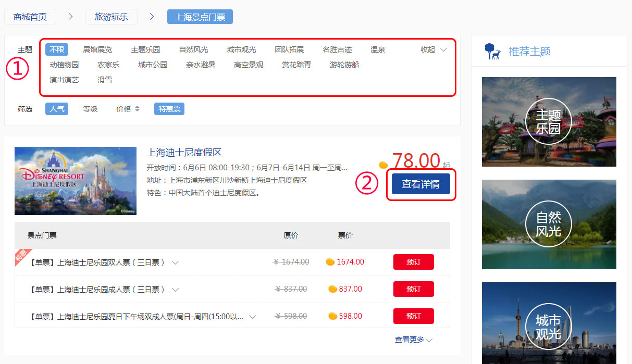Click the Shanghai Disney Resort image
Image resolution: width=632 pixels, height=364 pixels.
click(x=76, y=181)
